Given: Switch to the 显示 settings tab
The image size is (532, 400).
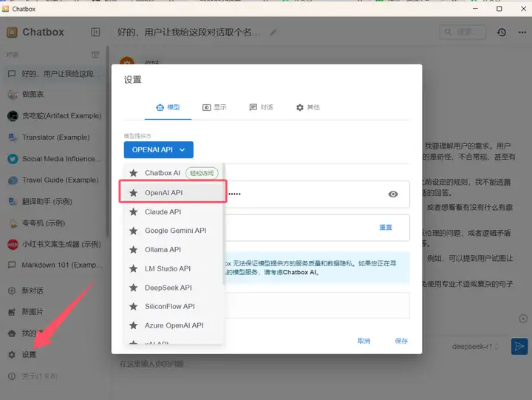Looking at the screenshot, I should 214,108.
